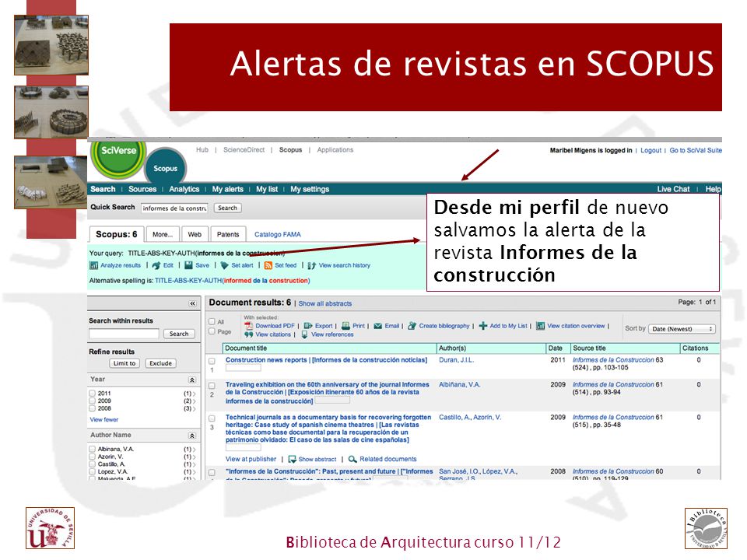The image size is (747, 560).
Task: Check the Castillo, A. author filter
Action: point(93,464)
